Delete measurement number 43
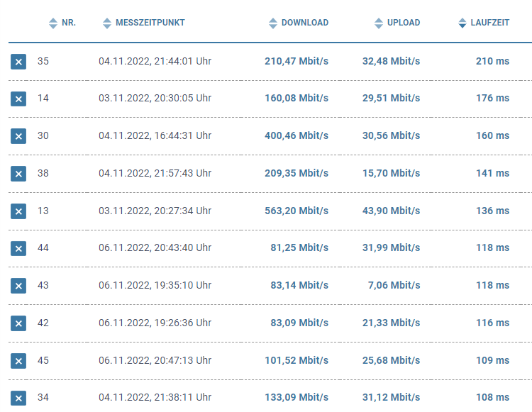 (x=18, y=286)
